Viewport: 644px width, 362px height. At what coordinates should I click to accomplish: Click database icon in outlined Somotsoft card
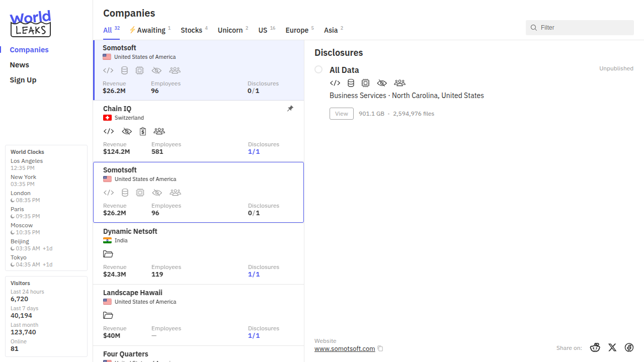(x=125, y=193)
